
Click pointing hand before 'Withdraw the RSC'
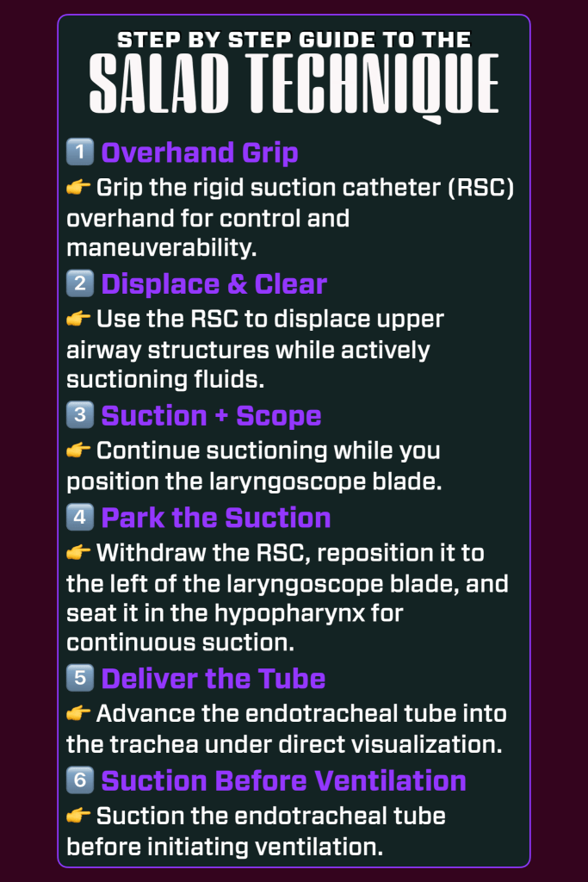click(78, 552)
